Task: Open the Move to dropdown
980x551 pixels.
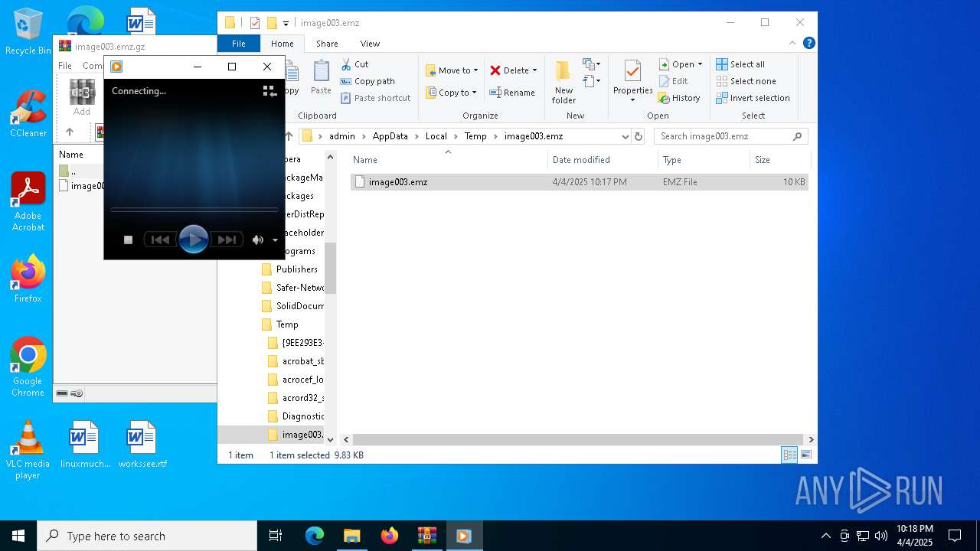Action: (x=452, y=70)
